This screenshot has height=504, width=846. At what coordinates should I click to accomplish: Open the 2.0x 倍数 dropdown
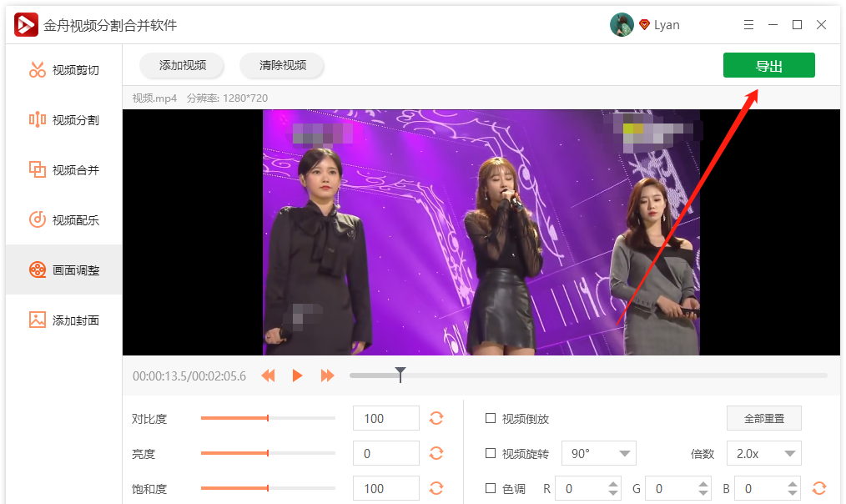pyautogui.click(x=764, y=453)
